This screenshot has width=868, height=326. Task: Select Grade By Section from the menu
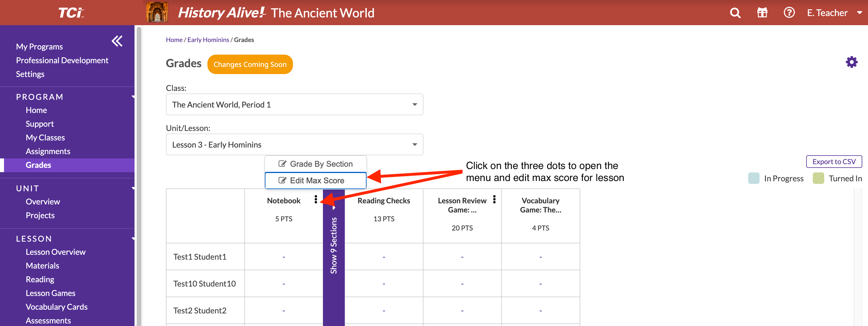tap(316, 164)
